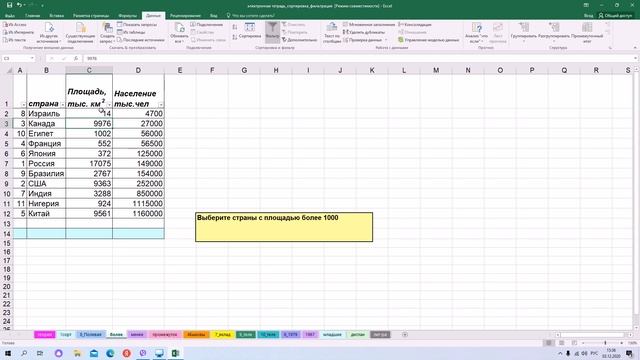The image size is (640, 360).
Task: Select cell containing Канада
Action: (46, 123)
